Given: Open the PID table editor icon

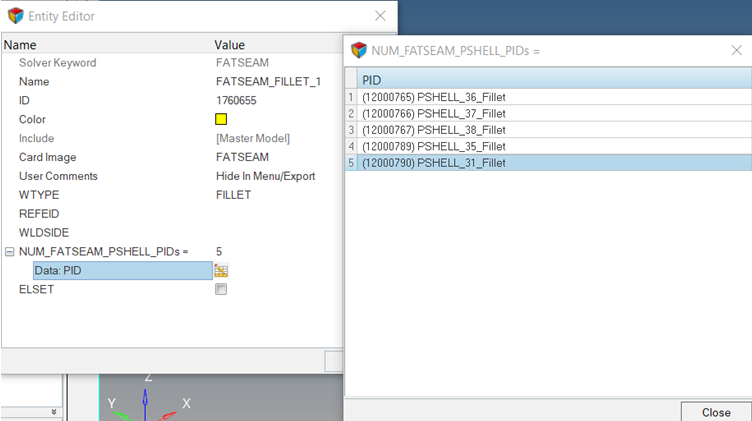Looking at the screenshot, I should coord(221,271).
